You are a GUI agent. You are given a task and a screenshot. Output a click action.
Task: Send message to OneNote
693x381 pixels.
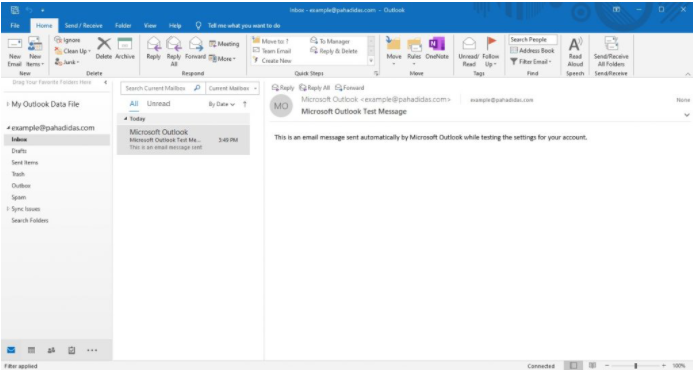(x=437, y=49)
